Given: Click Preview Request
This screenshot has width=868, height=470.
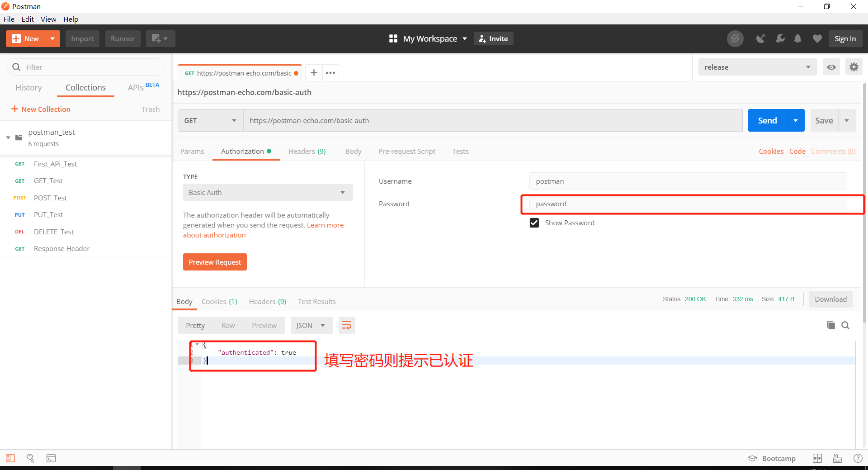Looking at the screenshot, I should coord(215,262).
